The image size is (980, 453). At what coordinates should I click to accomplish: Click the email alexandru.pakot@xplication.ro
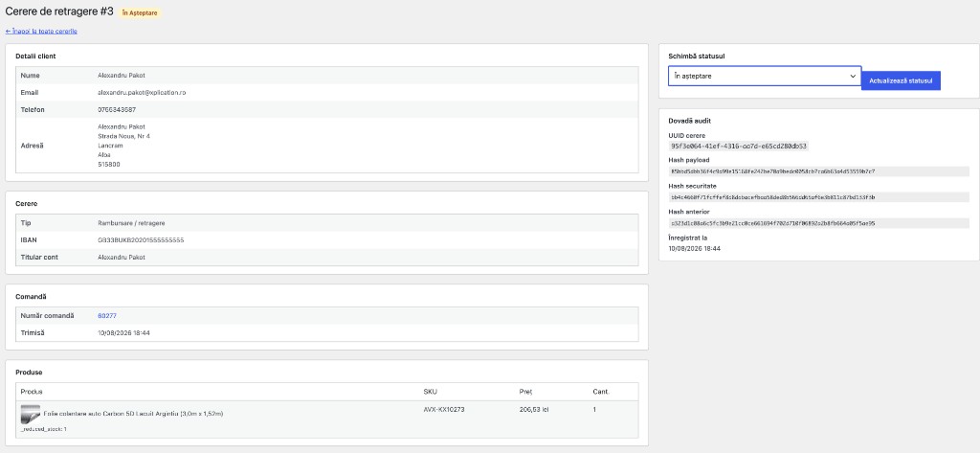tap(142, 92)
